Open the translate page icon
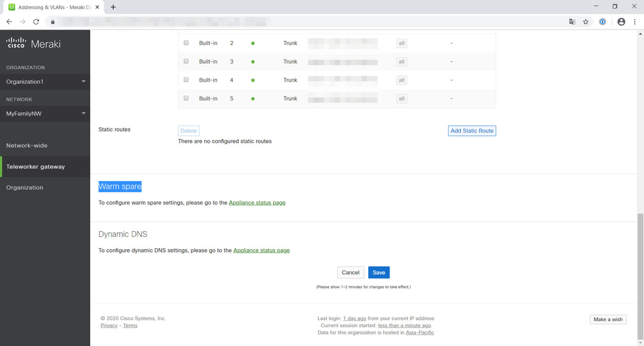Screen dimensions: 644x346 pyautogui.click(x=572, y=22)
